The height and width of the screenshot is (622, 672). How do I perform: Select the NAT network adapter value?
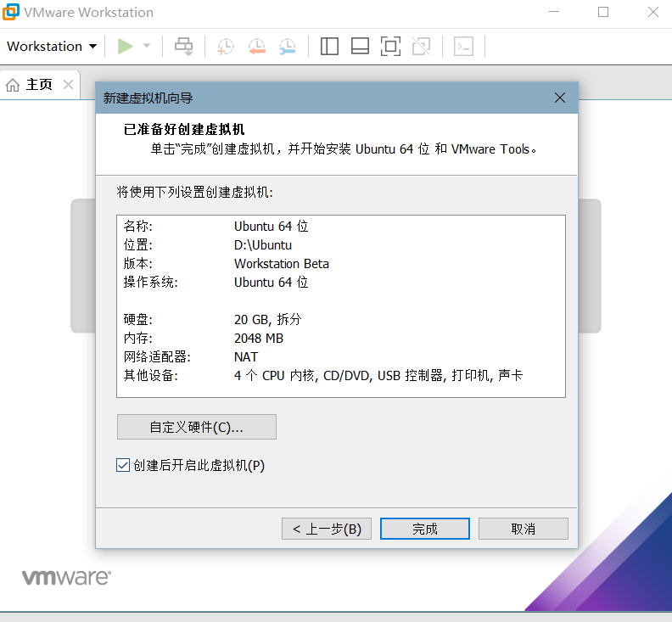(x=246, y=357)
